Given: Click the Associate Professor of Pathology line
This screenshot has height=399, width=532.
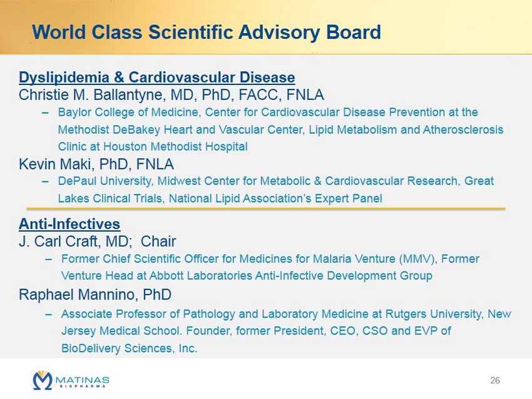Looking at the screenshot, I should click(x=286, y=314).
